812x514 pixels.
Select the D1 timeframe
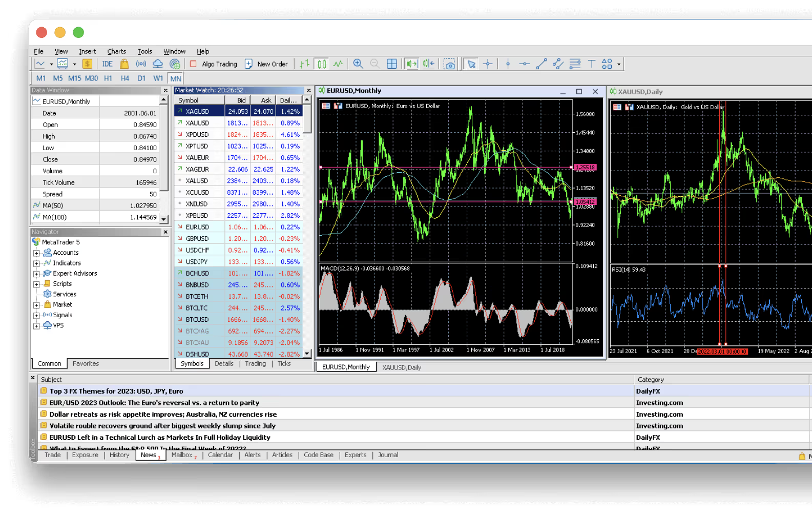click(x=141, y=78)
